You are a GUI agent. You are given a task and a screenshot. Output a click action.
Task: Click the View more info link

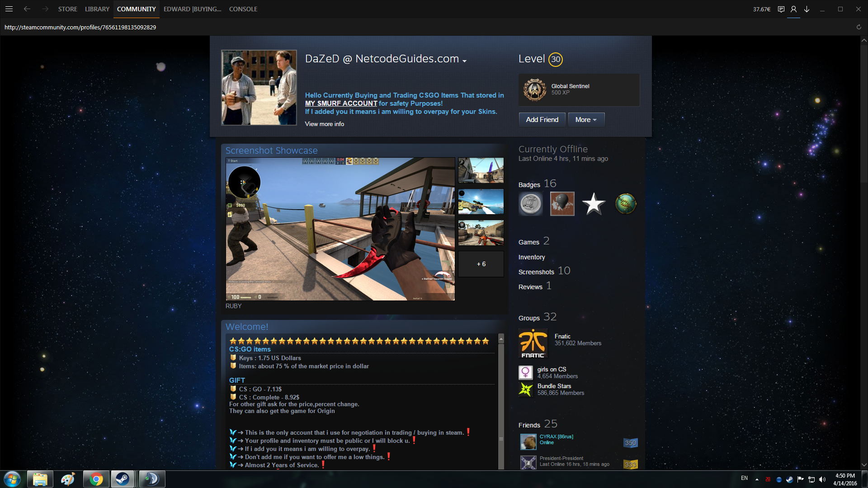point(324,124)
